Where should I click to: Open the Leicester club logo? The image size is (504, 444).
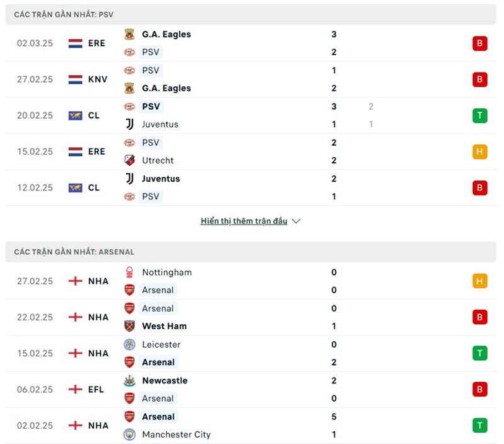point(129,344)
